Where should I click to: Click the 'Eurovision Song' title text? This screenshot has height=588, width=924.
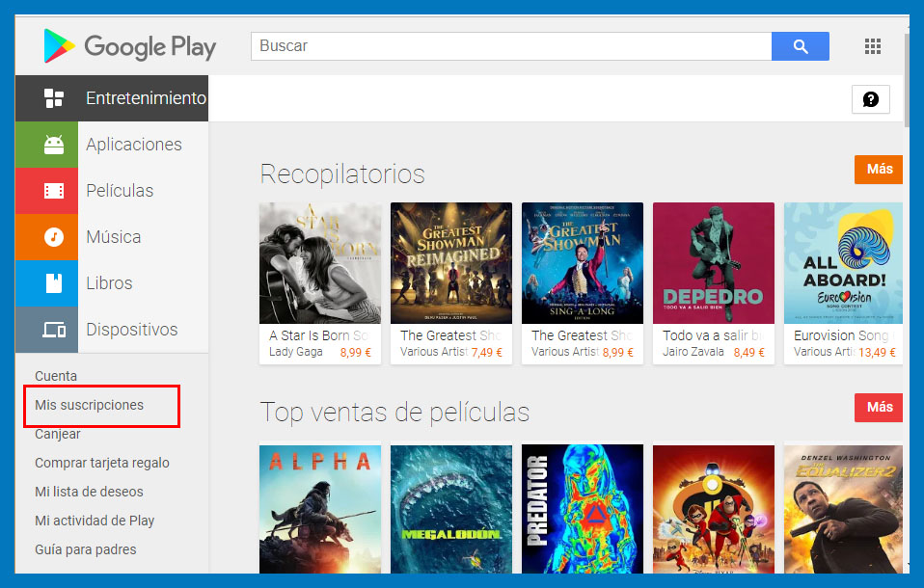coord(841,335)
